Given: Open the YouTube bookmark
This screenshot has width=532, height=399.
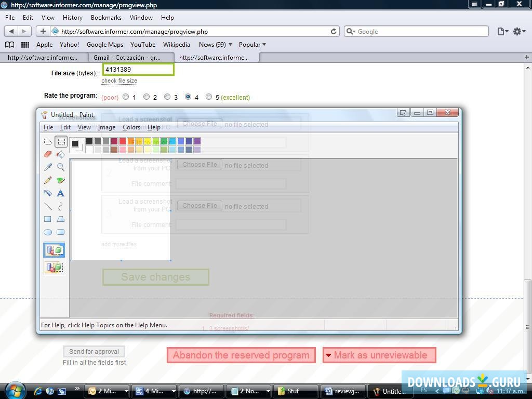Looking at the screenshot, I should click(x=143, y=45).
